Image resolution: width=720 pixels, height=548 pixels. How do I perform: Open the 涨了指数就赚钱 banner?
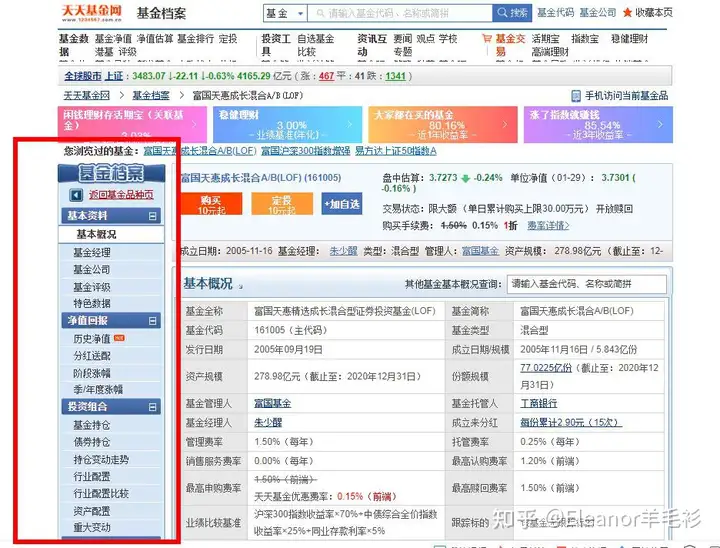pyautogui.click(x=598, y=124)
